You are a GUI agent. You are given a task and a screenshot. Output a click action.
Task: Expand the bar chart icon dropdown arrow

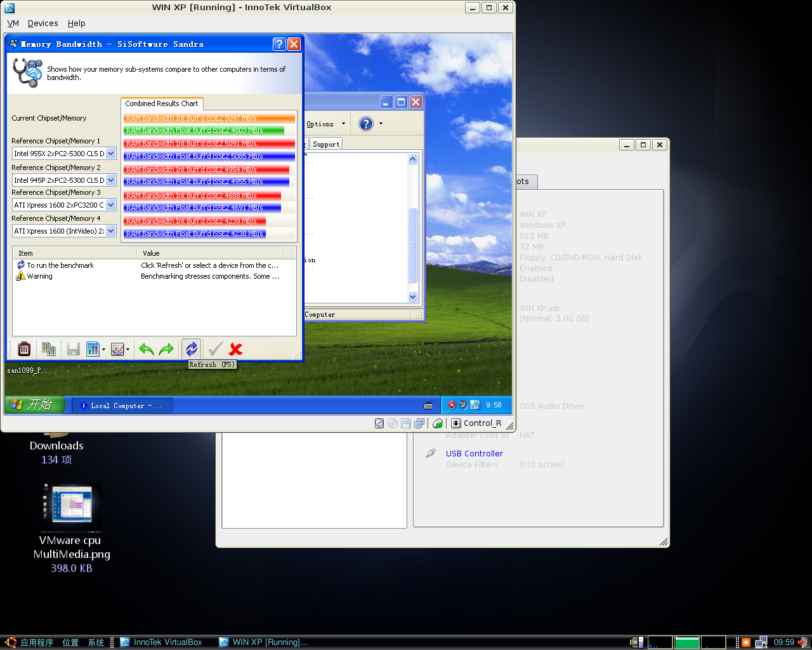click(x=103, y=349)
